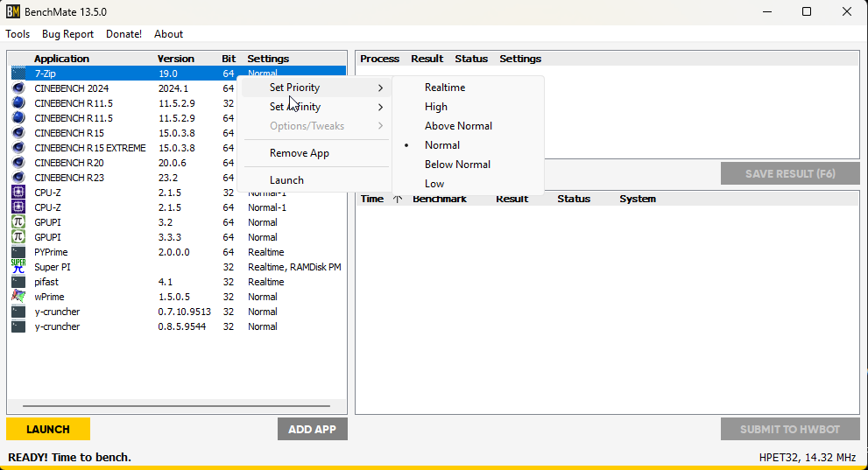Select Remove App from context menu
The image size is (868, 470).
click(x=300, y=153)
